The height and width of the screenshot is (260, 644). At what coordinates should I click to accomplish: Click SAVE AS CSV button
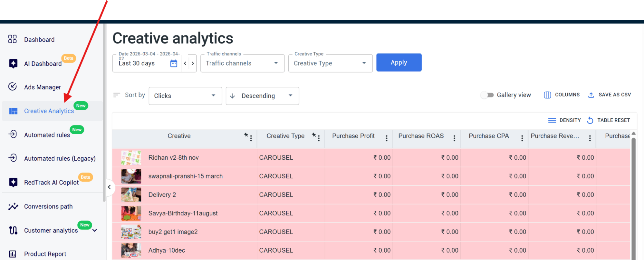pyautogui.click(x=609, y=95)
